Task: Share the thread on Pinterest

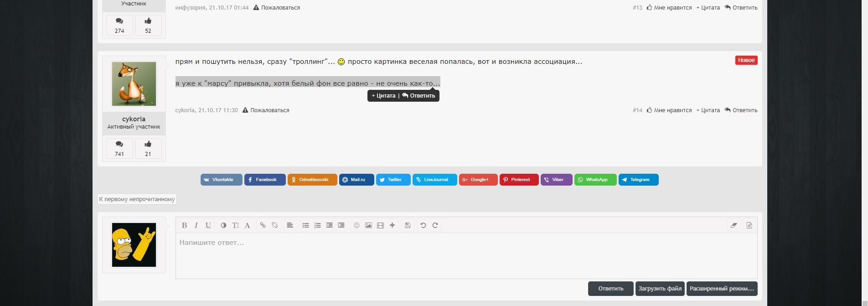Action: click(x=519, y=180)
